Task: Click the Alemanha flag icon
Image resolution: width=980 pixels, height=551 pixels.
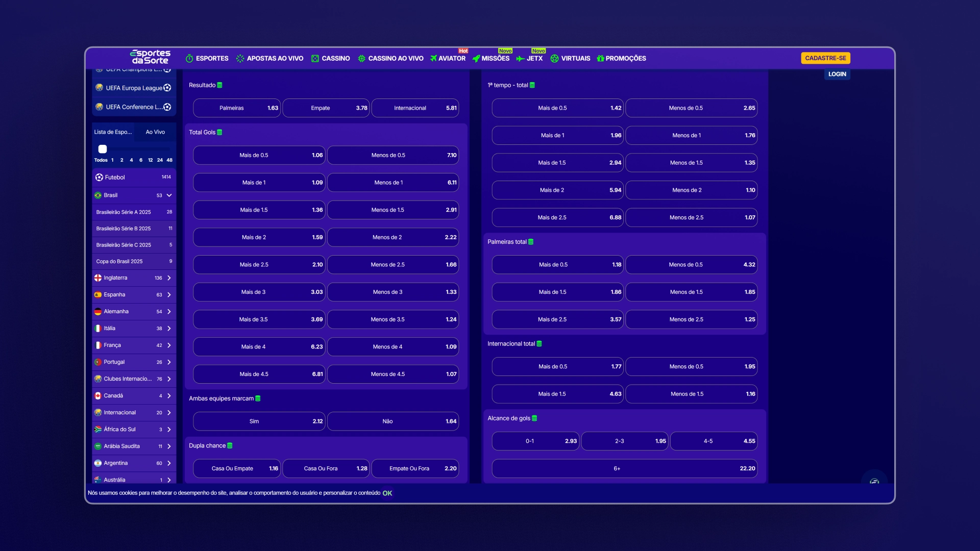Action: click(x=98, y=312)
